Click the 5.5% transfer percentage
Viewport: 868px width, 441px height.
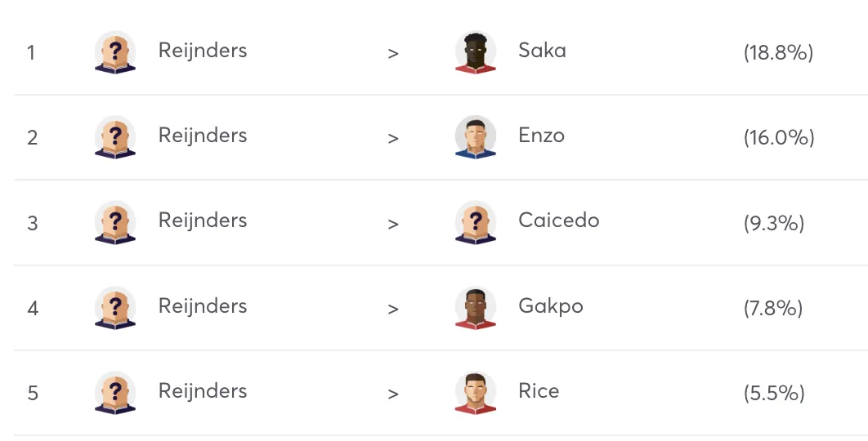[774, 394]
